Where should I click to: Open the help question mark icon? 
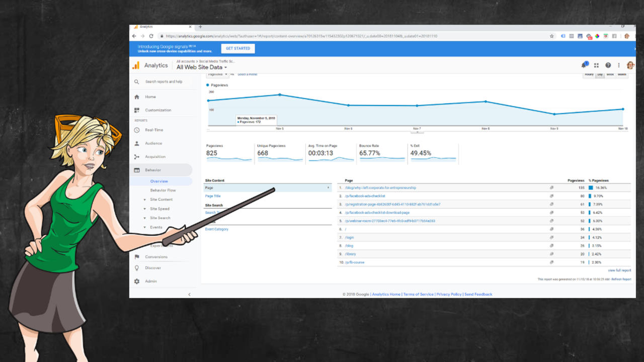coord(608,65)
